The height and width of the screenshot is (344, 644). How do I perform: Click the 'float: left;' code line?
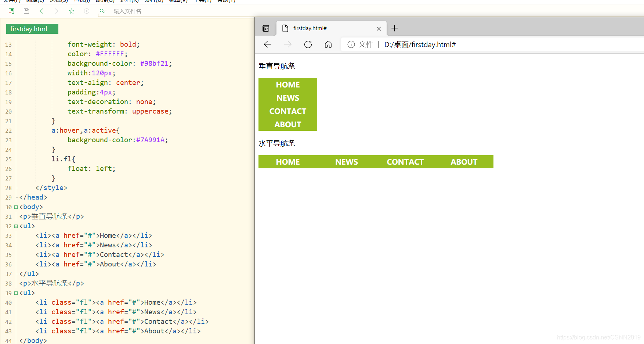pyautogui.click(x=91, y=169)
